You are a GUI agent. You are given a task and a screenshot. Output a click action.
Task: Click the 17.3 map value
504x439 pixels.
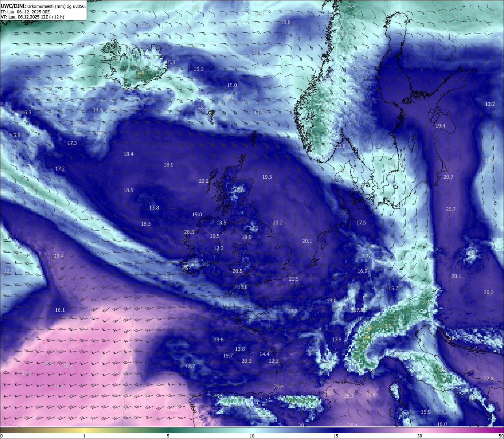pos(72,143)
